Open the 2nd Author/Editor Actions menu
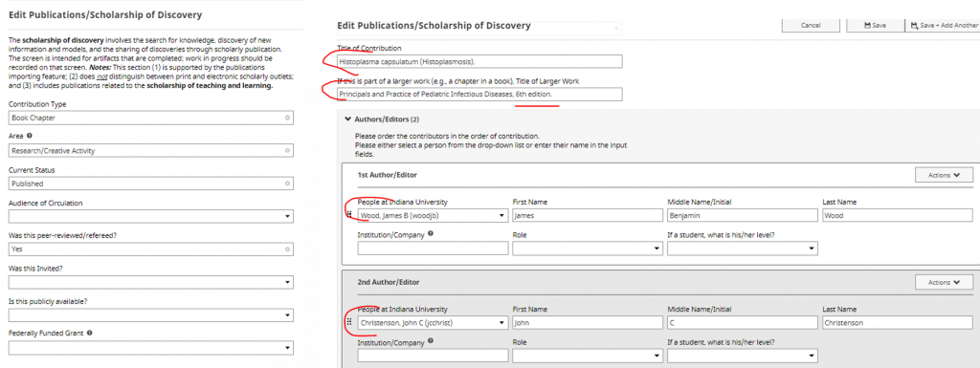The width and height of the screenshot is (980, 368). coord(944,283)
